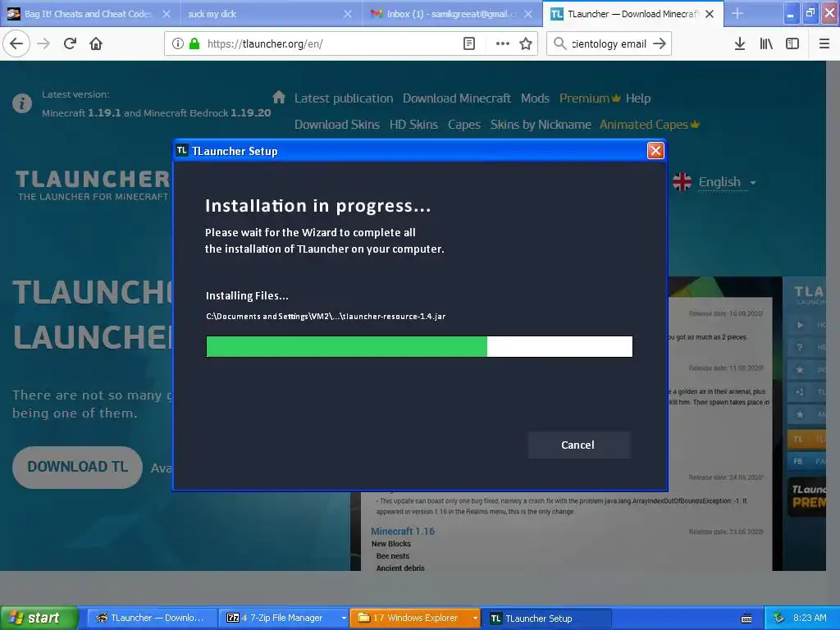Open the Firefox home page icon
This screenshot has height=630, width=840.
(x=96, y=43)
